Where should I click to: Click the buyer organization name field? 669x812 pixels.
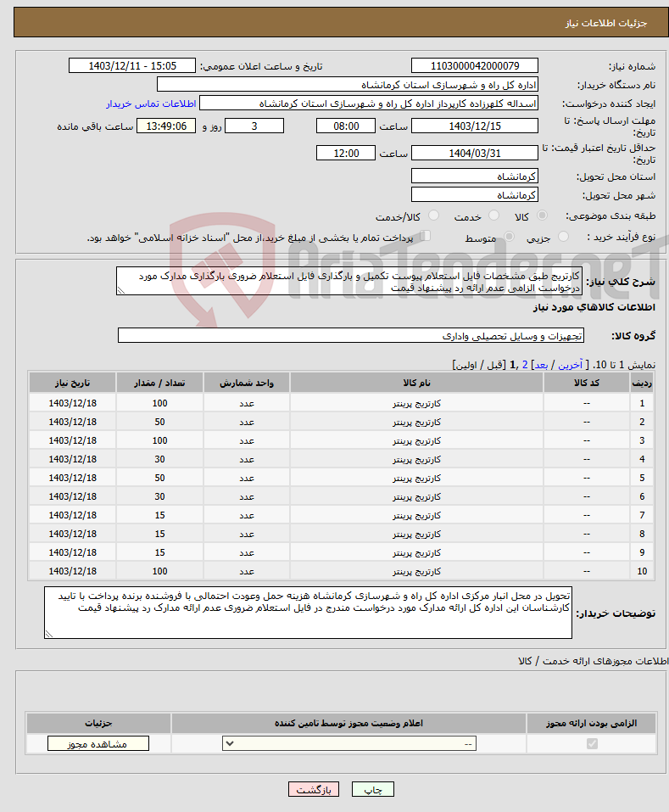(347, 84)
